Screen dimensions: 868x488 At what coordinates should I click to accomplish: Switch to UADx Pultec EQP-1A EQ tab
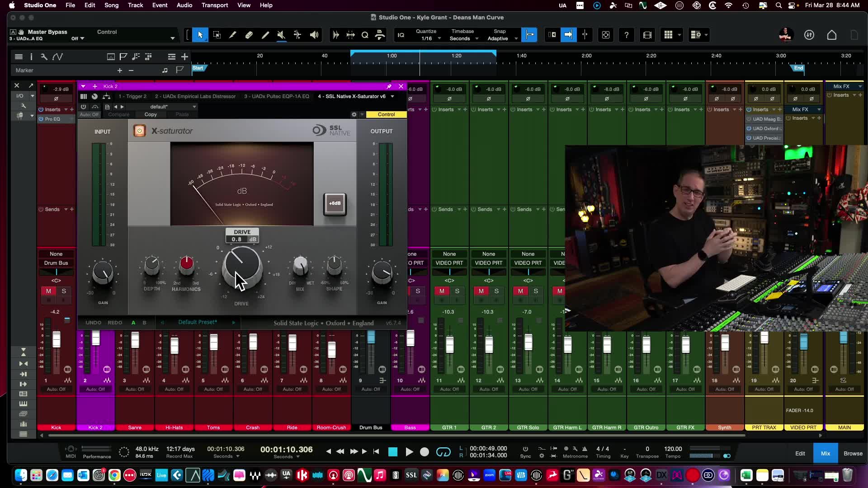click(277, 96)
